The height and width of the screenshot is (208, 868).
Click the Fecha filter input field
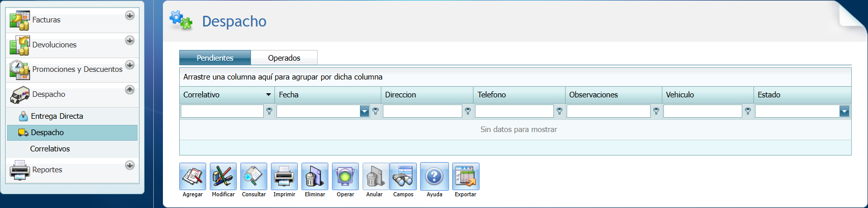click(x=318, y=111)
